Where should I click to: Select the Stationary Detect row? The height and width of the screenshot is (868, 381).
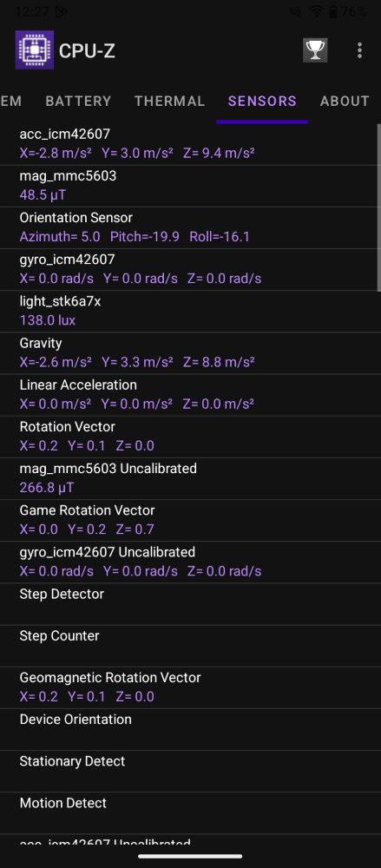click(188, 771)
